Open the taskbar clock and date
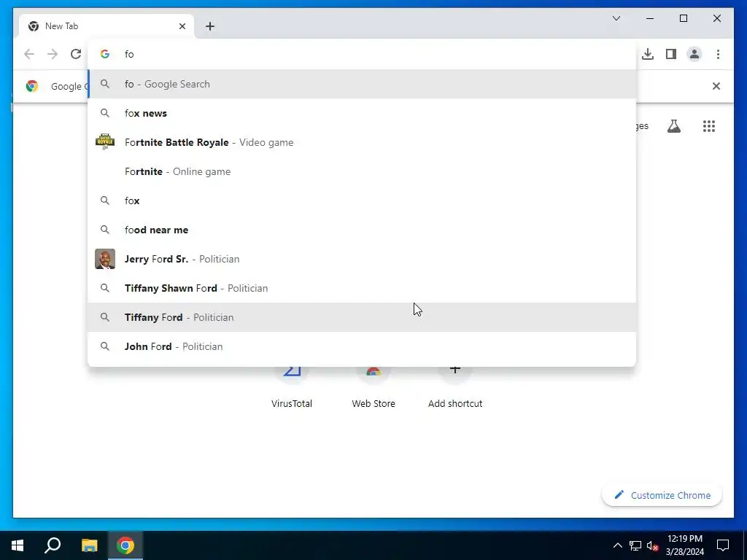The height and width of the screenshot is (560, 747). 684,545
